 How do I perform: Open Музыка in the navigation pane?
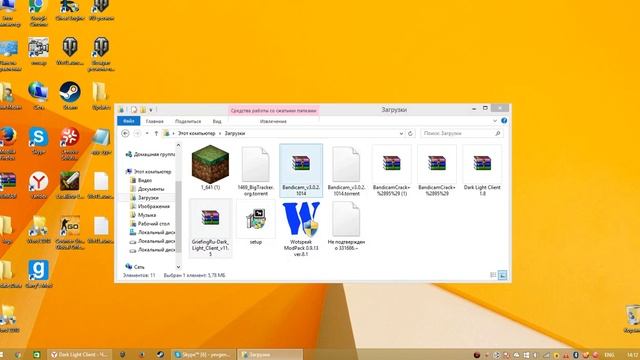[143, 215]
